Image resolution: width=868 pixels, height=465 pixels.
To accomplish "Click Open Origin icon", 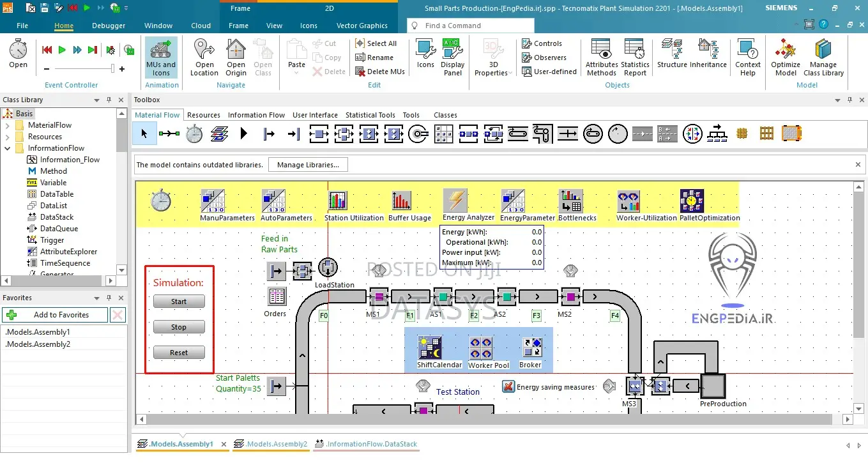I will coord(236,58).
